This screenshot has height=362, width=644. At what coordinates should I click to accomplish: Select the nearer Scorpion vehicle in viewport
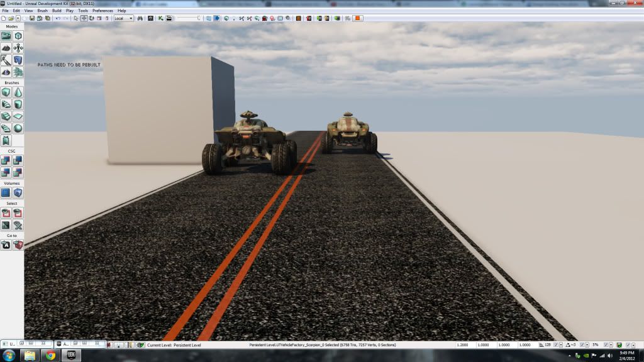click(249, 144)
